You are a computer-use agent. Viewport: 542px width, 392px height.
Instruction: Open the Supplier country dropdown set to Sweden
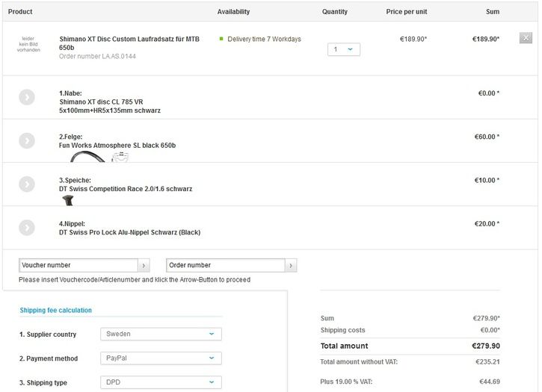tap(161, 334)
